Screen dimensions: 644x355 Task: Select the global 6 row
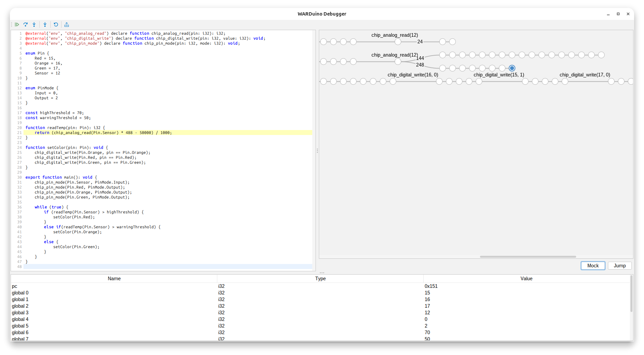tap(114, 333)
